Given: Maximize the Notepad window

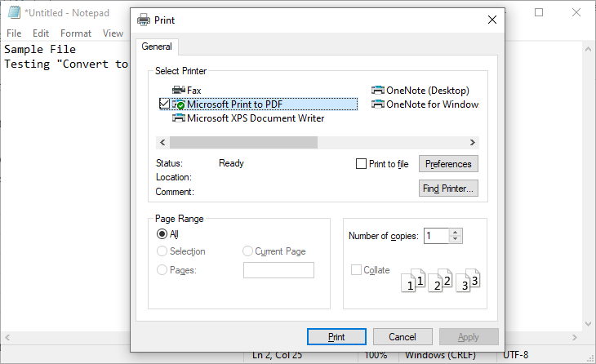Looking at the screenshot, I should pyautogui.click(x=539, y=12).
